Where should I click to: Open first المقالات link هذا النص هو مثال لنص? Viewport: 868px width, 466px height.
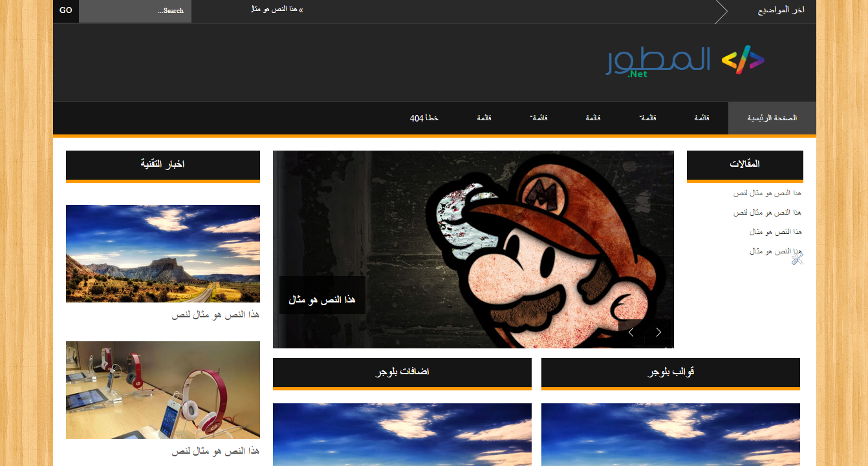(x=768, y=193)
